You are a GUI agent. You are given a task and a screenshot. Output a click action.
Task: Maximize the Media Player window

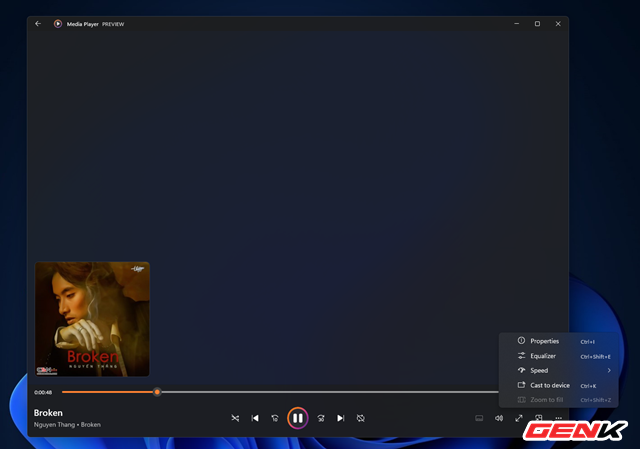(537, 24)
